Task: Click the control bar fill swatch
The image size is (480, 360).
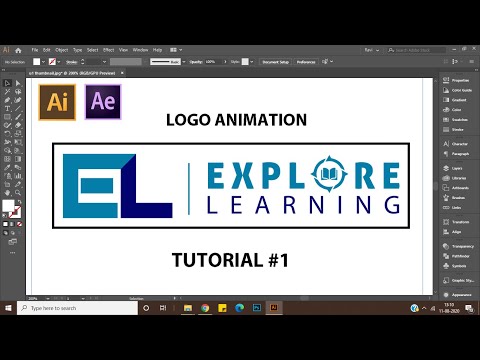Action: [x=37, y=62]
